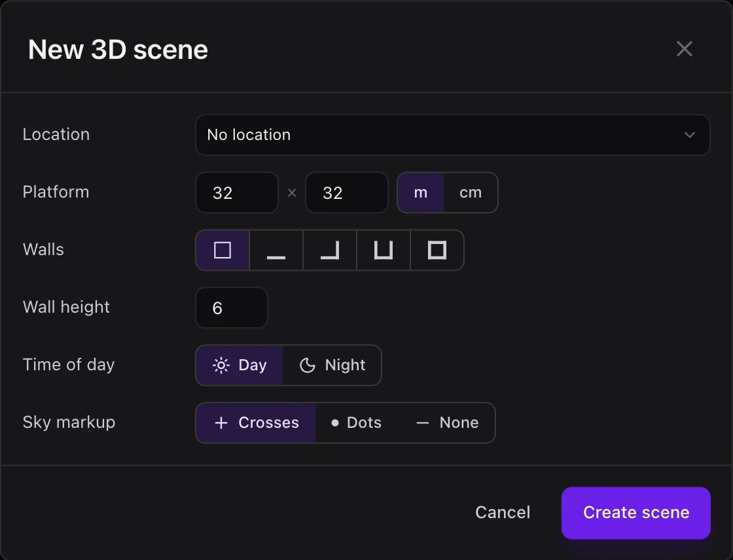
Task: Select the no-walls option icon
Action: (223, 250)
